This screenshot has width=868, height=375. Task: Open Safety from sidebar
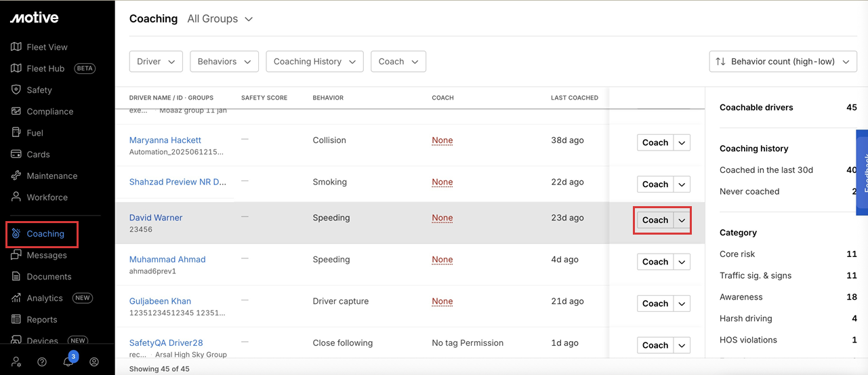(39, 90)
